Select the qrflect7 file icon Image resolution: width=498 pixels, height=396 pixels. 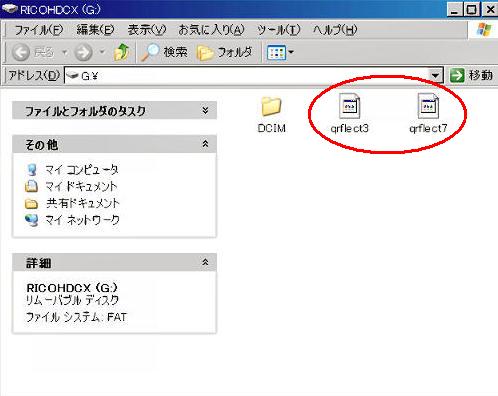pyautogui.click(x=428, y=106)
